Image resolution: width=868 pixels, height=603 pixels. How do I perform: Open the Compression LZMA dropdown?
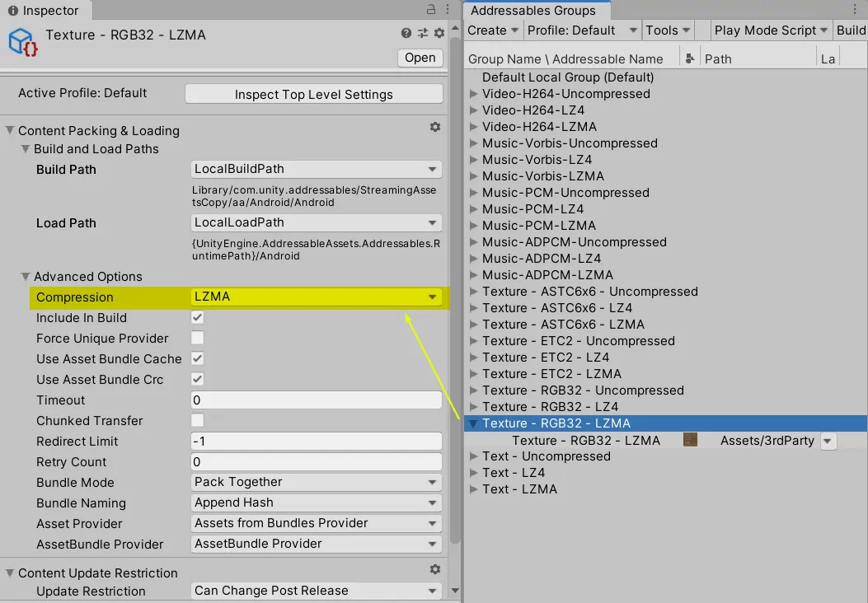[x=317, y=297]
